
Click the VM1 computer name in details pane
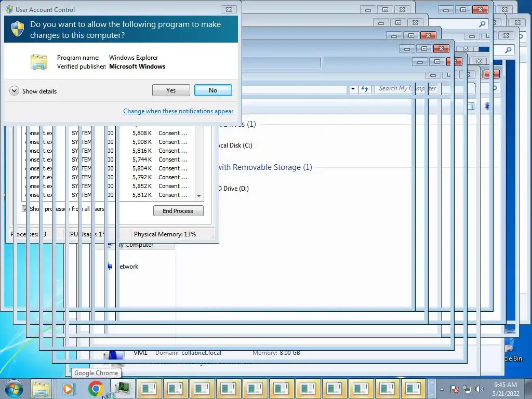coord(140,353)
